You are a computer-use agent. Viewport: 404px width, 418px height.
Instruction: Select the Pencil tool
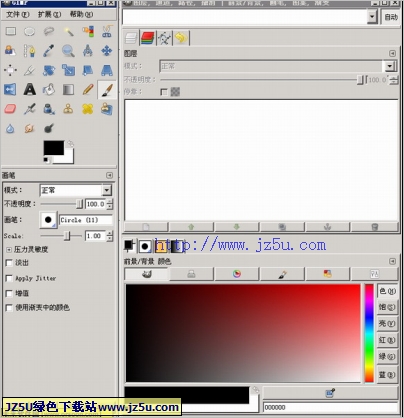click(88, 89)
